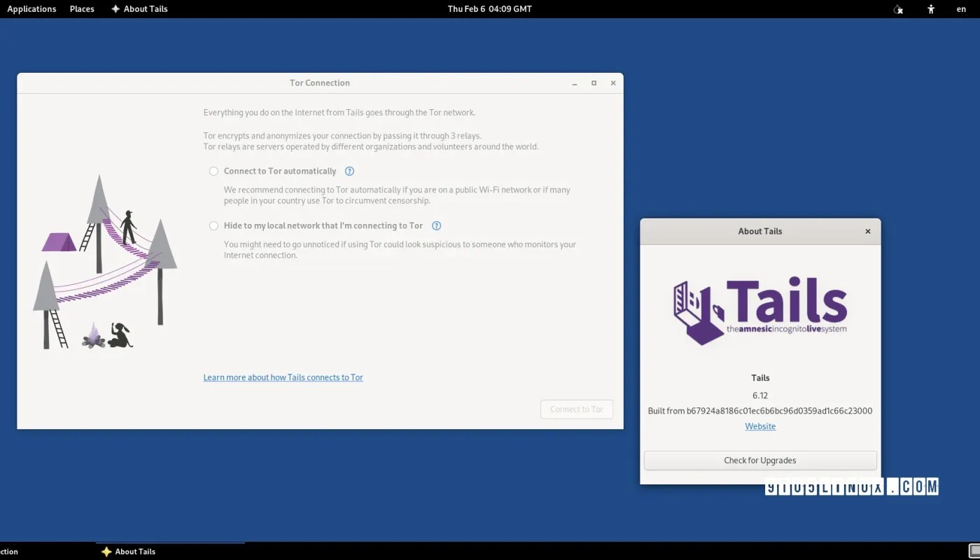Viewport: 980px width, 560px height.
Task: Open the Places menu
Action: point(82,9)
